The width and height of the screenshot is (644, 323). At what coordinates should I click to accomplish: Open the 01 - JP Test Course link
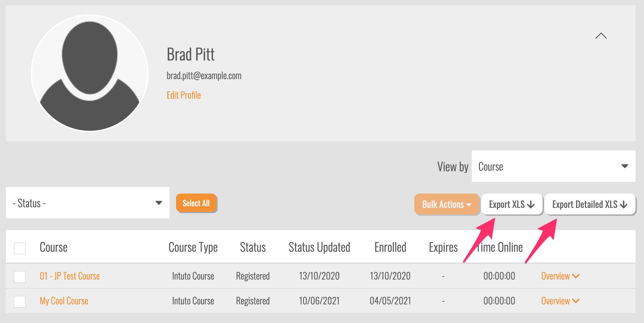click(70, 276)
